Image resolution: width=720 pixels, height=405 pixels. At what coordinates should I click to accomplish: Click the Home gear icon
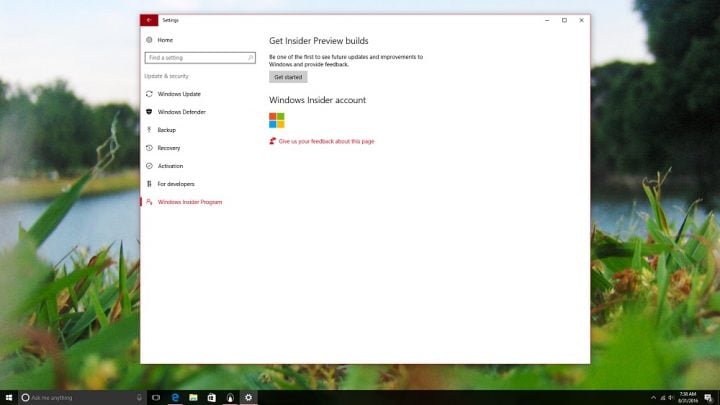tap(149, 40)
